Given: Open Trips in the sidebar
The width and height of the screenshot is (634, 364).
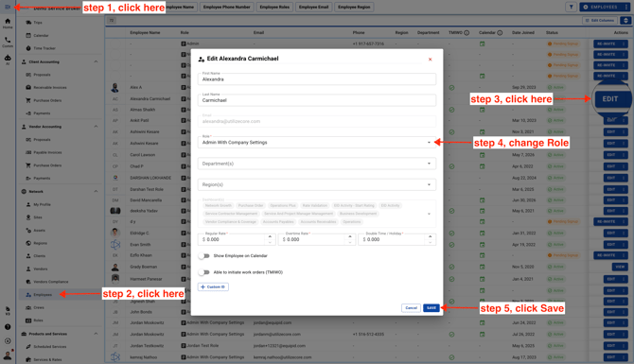Looking at the screenshot, I should (38, 23).
